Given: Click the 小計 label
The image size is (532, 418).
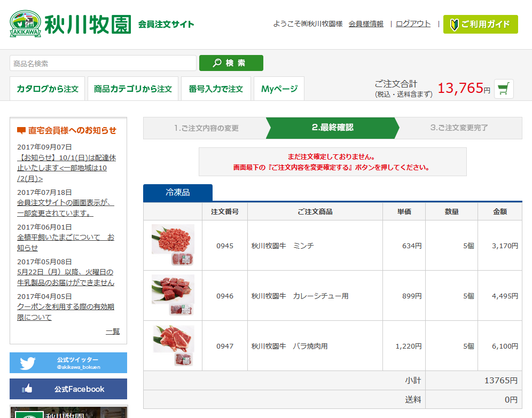Looking at the screenshot, I should point(413,381).
